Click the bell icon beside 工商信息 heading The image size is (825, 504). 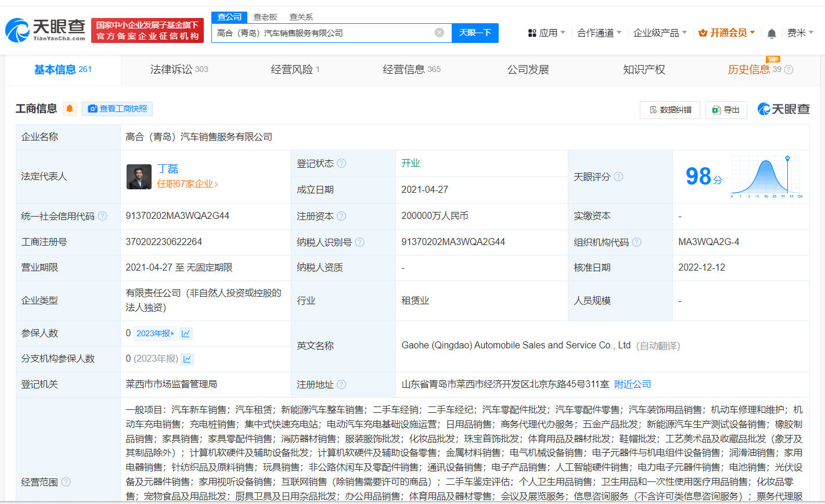click(x=70, y=109)
